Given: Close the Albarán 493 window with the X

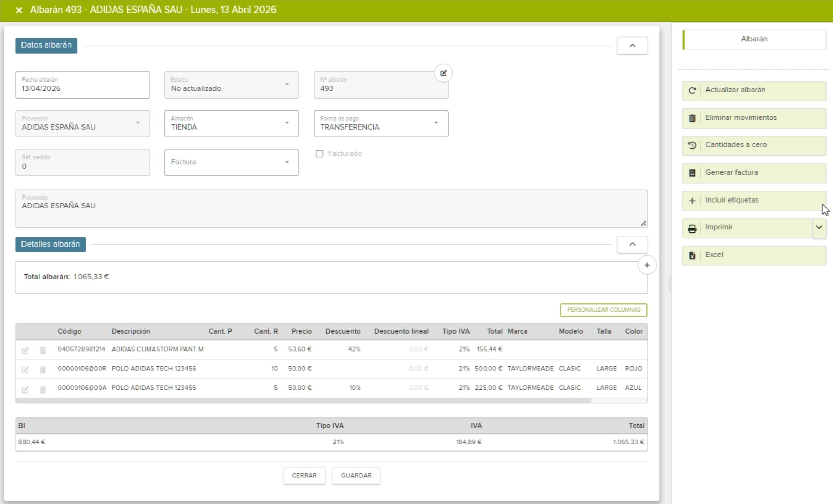Looking at the screenshot, I should (19, 10).
